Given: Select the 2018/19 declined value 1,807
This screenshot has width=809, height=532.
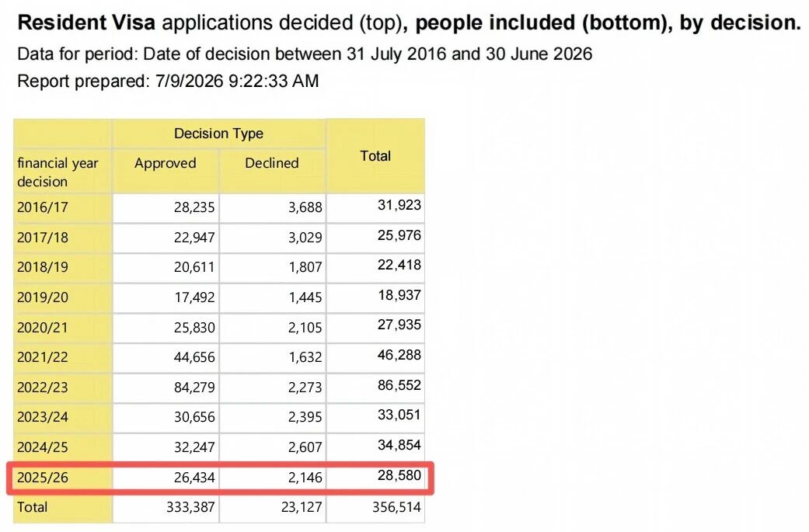Looking at the screenshot, I should coord(305,267).
